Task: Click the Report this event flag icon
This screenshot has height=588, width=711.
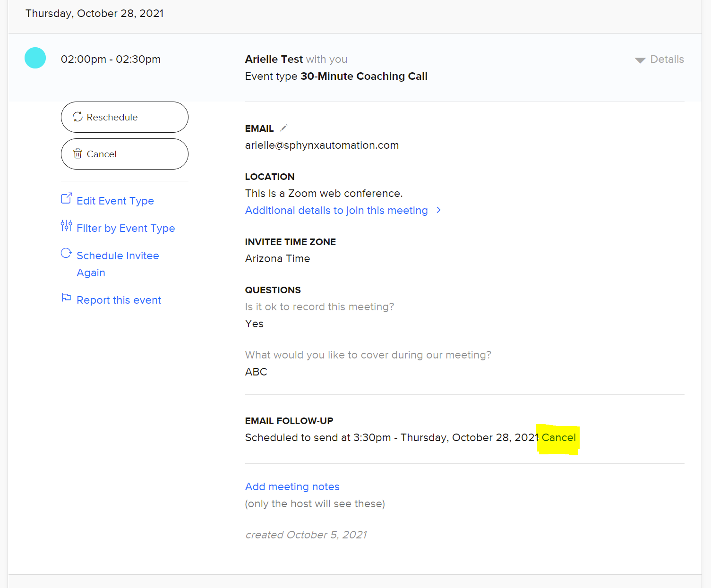Action: tap(67, 298)
